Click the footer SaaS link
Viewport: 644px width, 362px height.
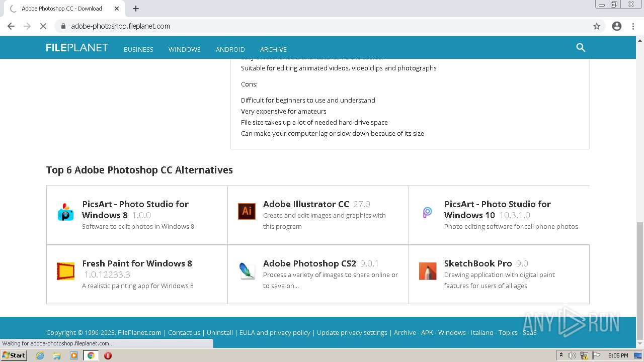[x=530, y=332]
